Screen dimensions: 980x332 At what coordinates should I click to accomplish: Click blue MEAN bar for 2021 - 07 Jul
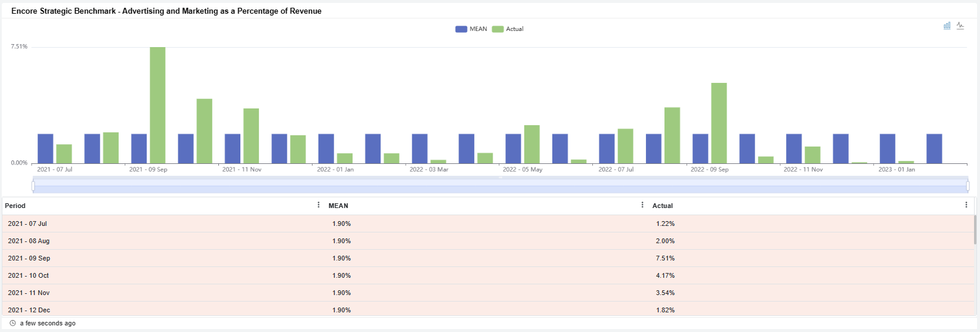click(x=45, y=148)
